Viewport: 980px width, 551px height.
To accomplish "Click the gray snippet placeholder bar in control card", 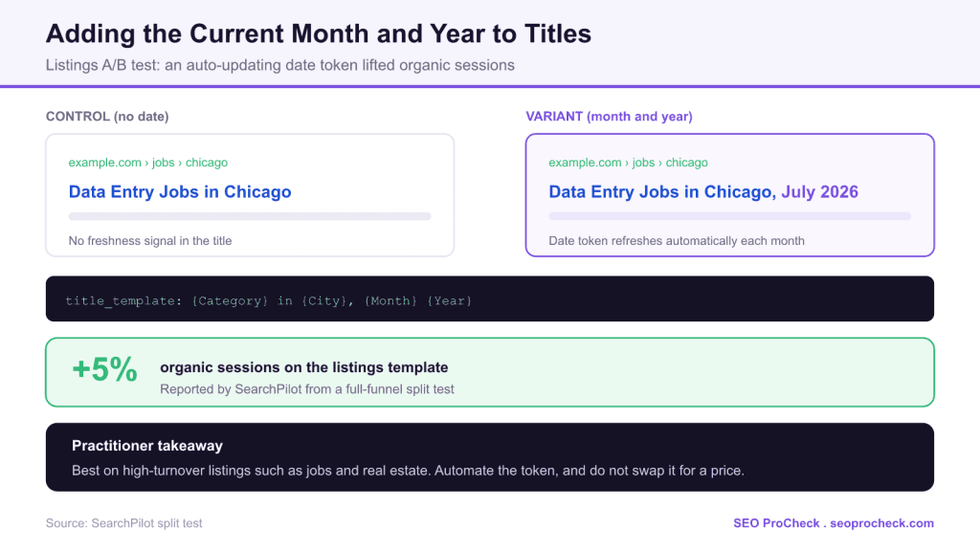I will (x=250, y=216).
